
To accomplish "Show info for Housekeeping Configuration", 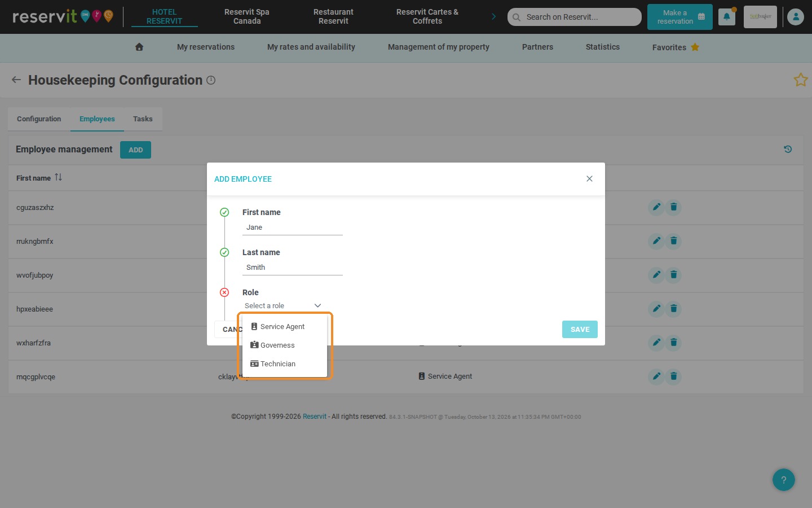I will (211, 80).
